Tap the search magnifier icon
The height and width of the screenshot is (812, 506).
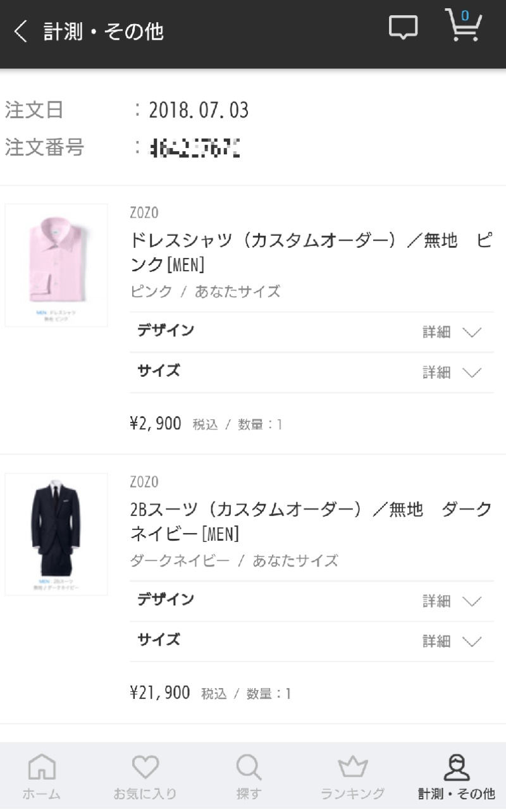249,767
